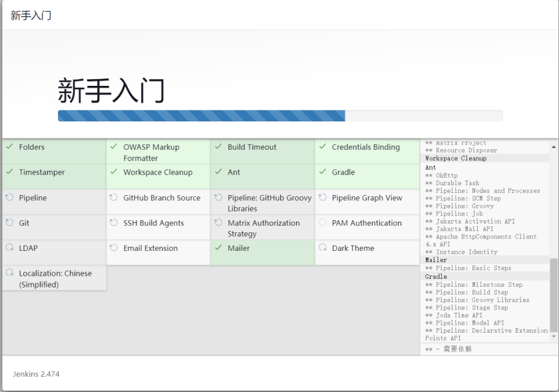The height and width of the screenshot is (392, 559).
Task: Click the 'Mailer' heading in the install log
Action: click(x=436, y=260)
